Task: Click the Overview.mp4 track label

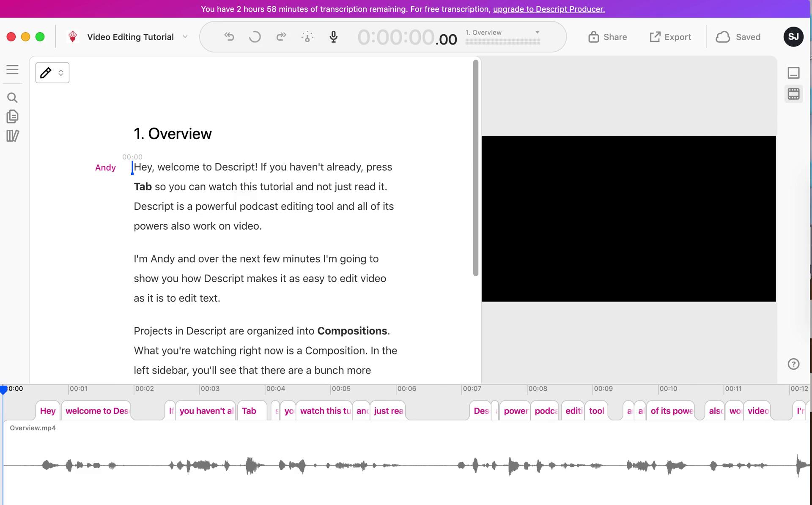Action: [33, 428]
